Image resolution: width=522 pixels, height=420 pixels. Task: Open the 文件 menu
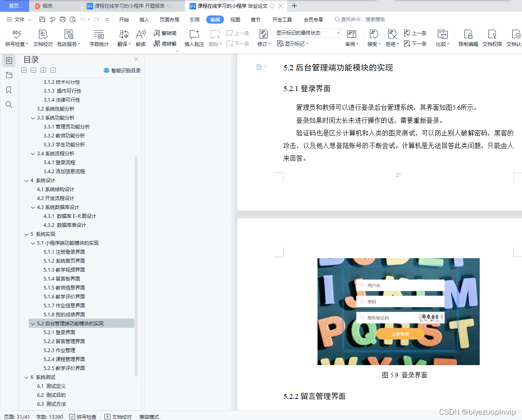(x=19, y=19)
